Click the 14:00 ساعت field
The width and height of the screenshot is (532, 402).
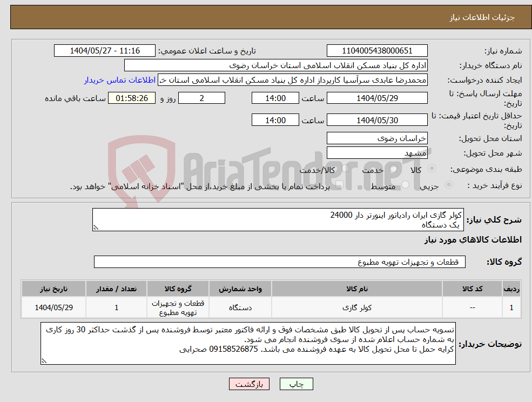275,98
